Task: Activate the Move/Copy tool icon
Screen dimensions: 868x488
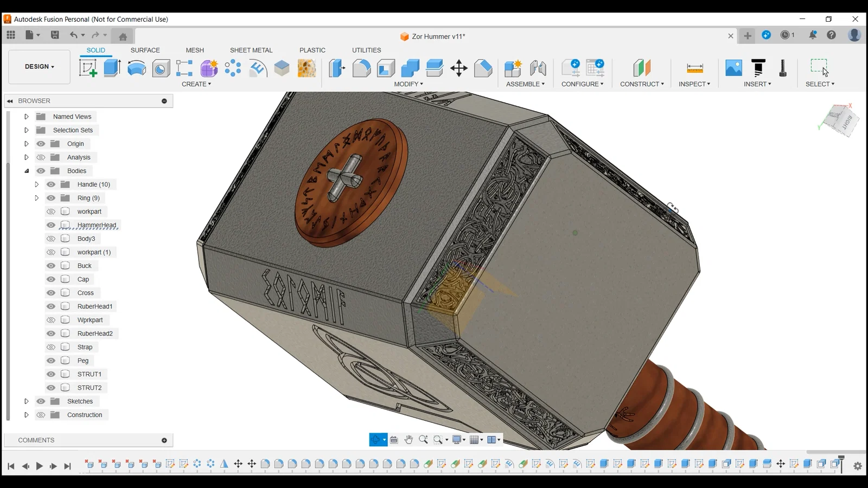Action: click(459, 68)
